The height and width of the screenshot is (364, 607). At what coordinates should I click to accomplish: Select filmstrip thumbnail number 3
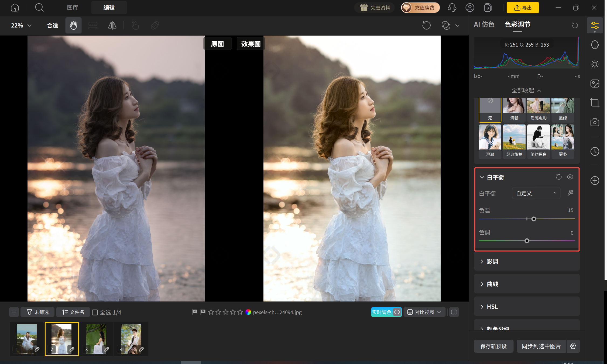point(96,339)
